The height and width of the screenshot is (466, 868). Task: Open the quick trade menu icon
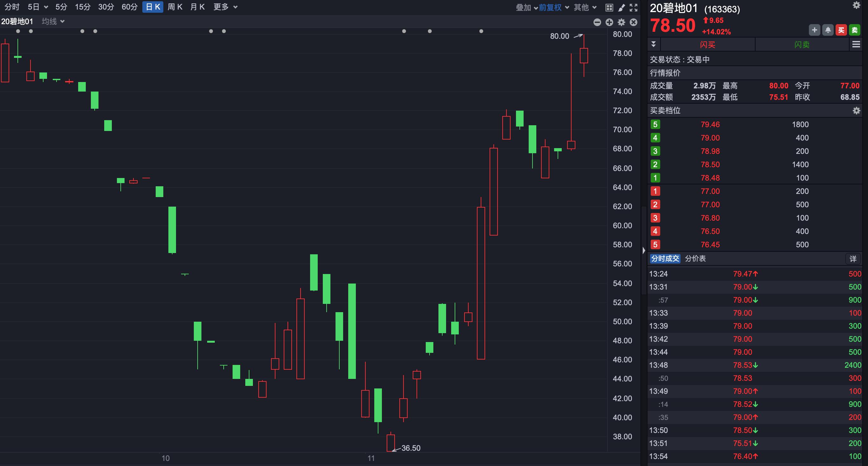[856, 44]
